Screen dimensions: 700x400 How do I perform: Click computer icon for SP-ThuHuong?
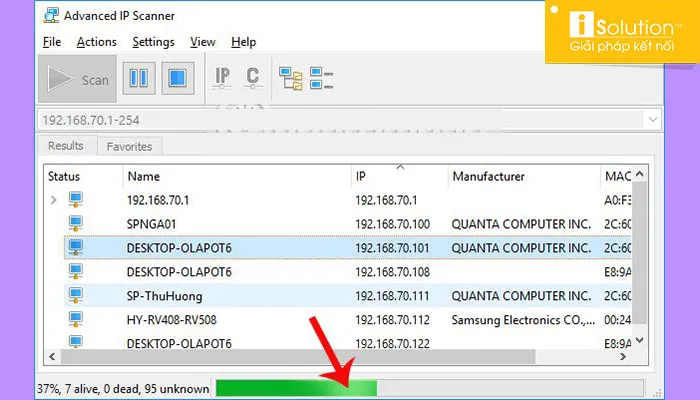[x=75, y=296]
